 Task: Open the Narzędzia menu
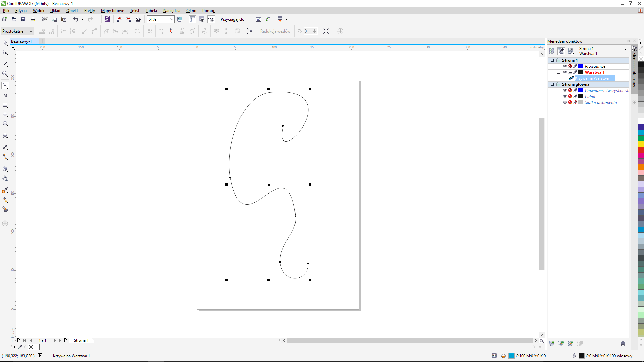(x=171, y=11)
